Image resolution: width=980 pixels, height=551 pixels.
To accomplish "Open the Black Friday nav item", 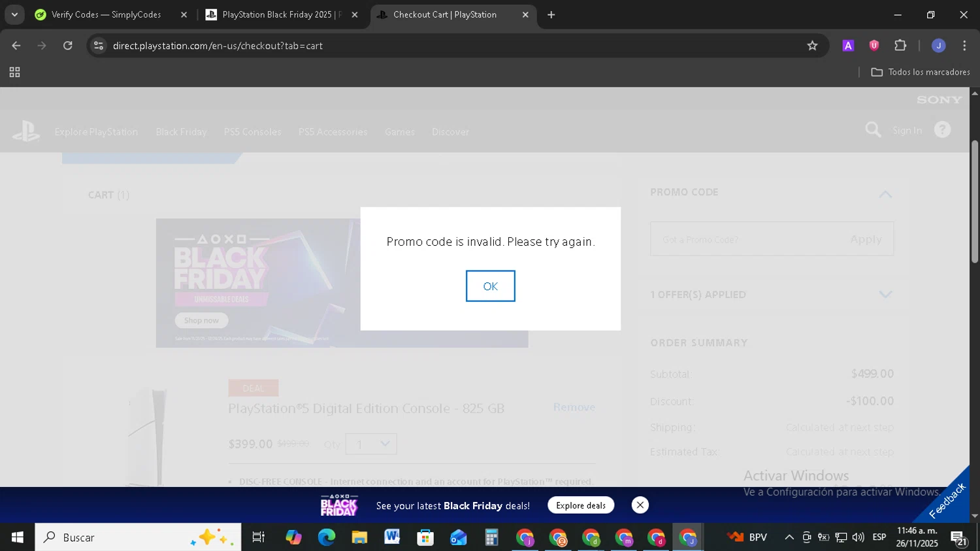I will (x=181, y=132).
